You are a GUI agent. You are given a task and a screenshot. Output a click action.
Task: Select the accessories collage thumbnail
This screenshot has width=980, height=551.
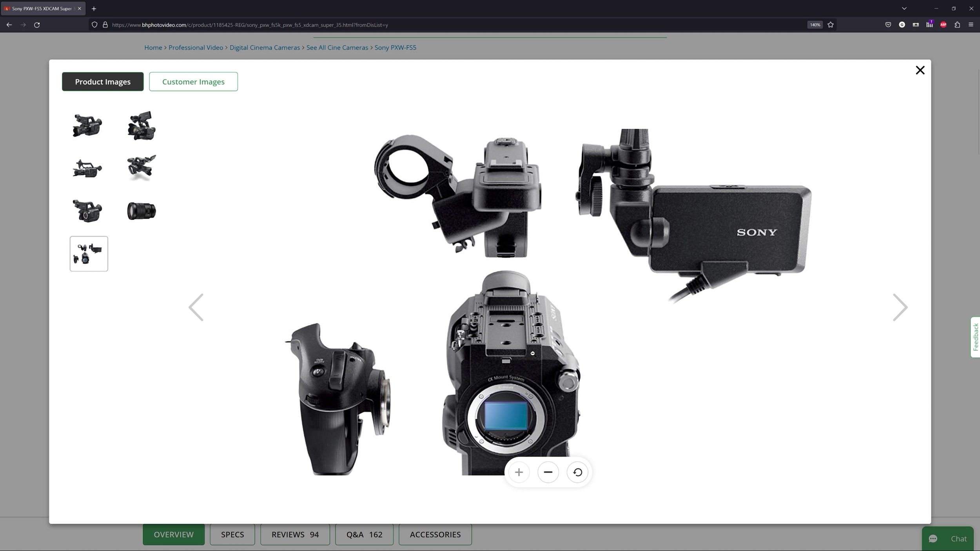(x=89, y=254)
